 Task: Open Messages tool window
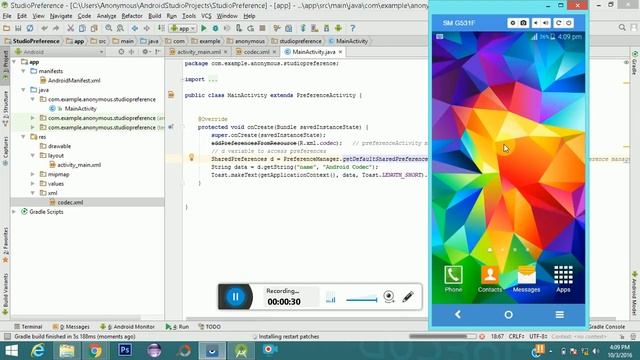(x=71, y=327)
